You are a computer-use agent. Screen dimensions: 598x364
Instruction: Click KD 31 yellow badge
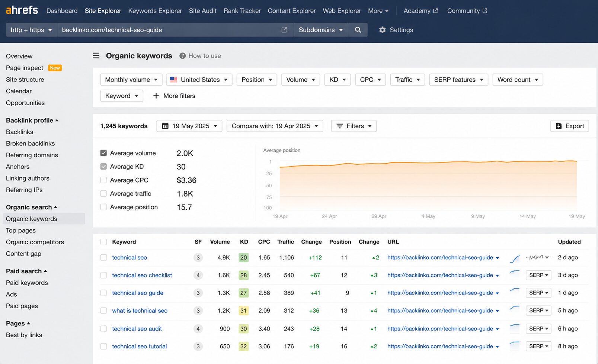coord(243,310)
